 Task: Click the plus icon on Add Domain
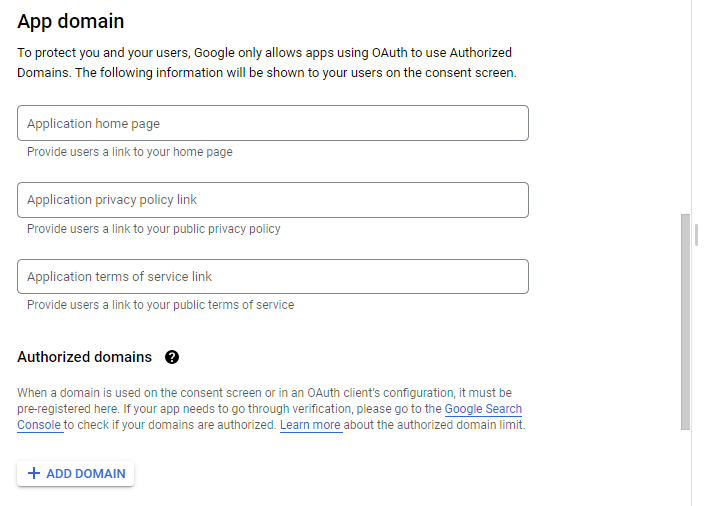pos(34,473)
